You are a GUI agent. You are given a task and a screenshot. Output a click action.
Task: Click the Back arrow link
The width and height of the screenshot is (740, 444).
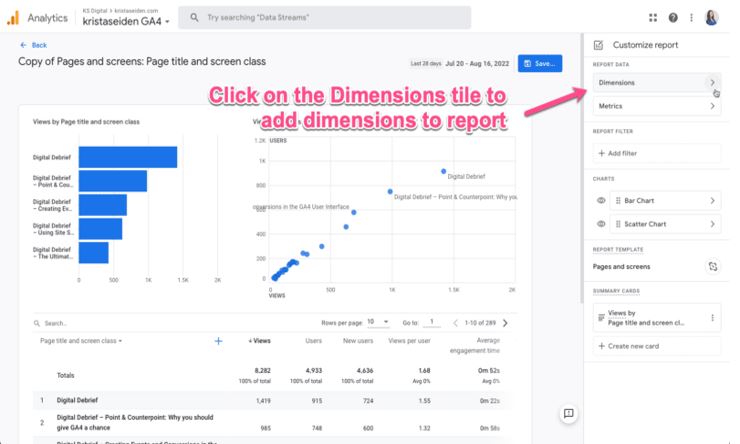point(33,45)
